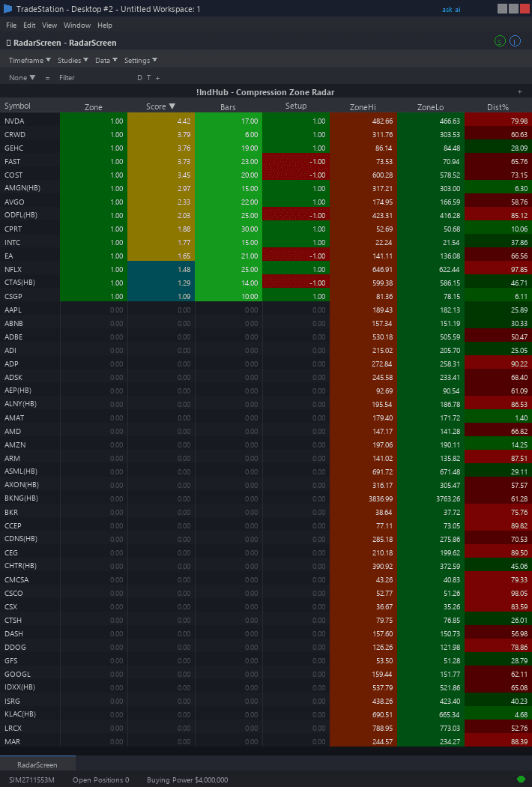Viewport: 532px width, 787px height.
Task: Click NVDA score cell 4.42
Action: [x=161, y=121]
